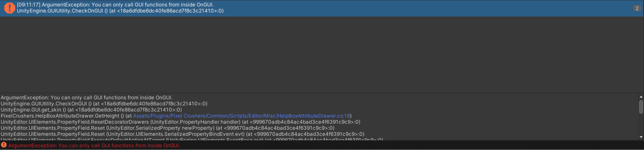
Task: Click the stack trace scrollbar up arrow
Action: 641,97
